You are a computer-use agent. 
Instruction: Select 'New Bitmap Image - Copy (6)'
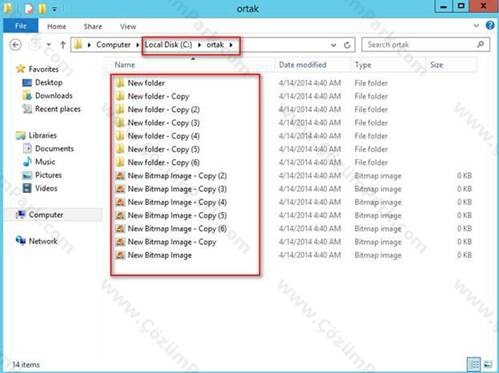pyautogui.click(x=177, y=229)
